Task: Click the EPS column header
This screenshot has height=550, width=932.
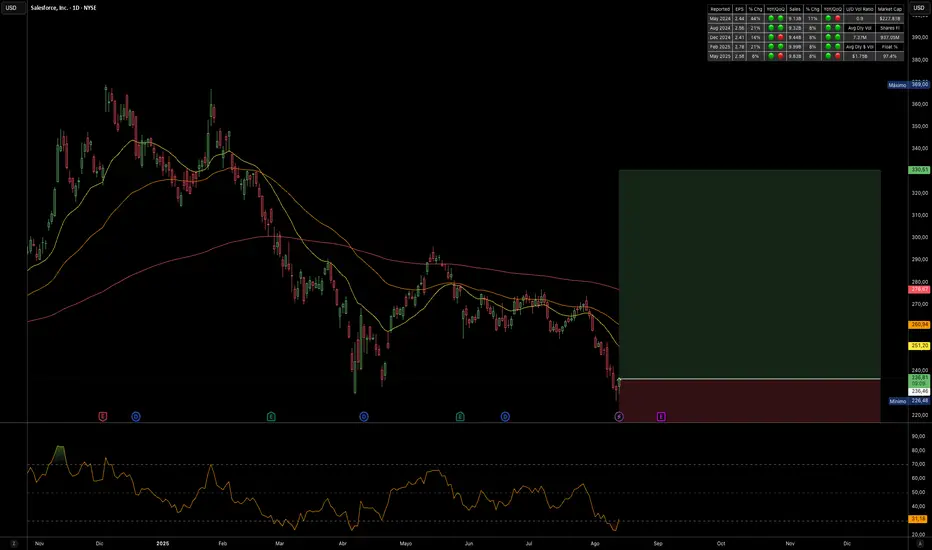Action: tap(739, 9)
